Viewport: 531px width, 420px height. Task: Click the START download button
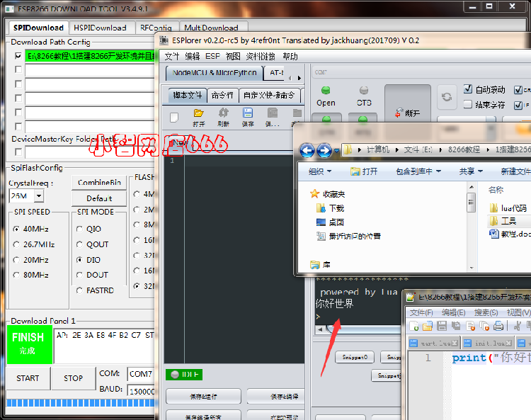[x=28, y=378]
